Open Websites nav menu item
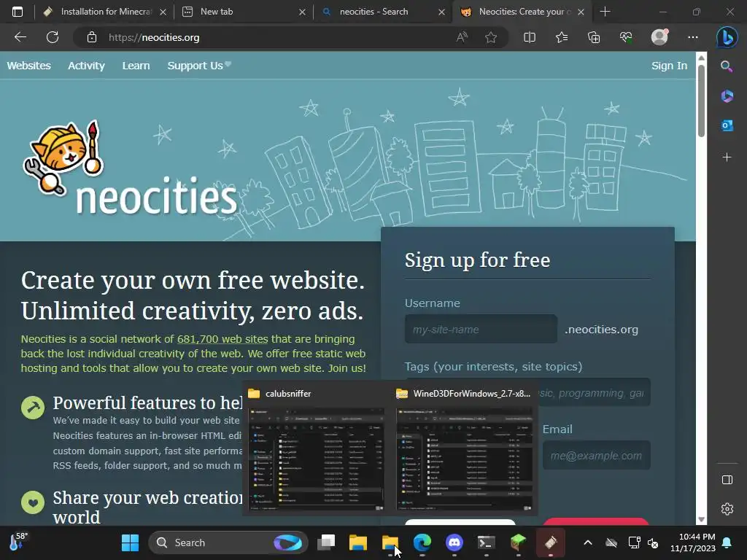747x560 pixels. (28, 66)
